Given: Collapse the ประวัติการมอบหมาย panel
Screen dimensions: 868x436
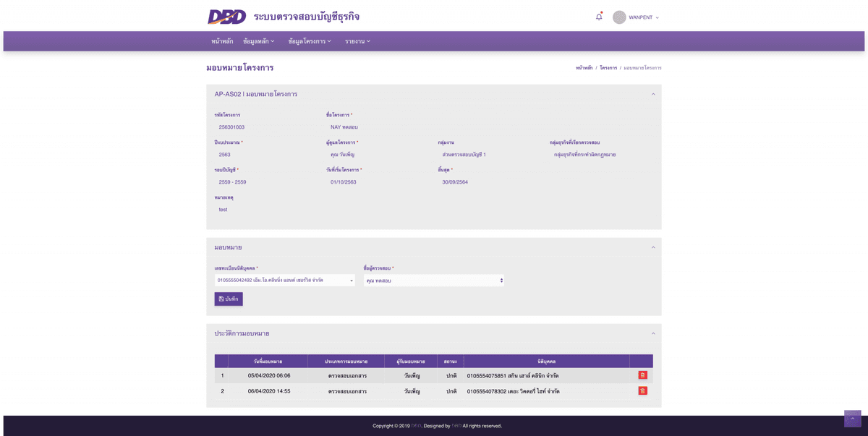Looking at the screenshot, I should pos(653,333).
